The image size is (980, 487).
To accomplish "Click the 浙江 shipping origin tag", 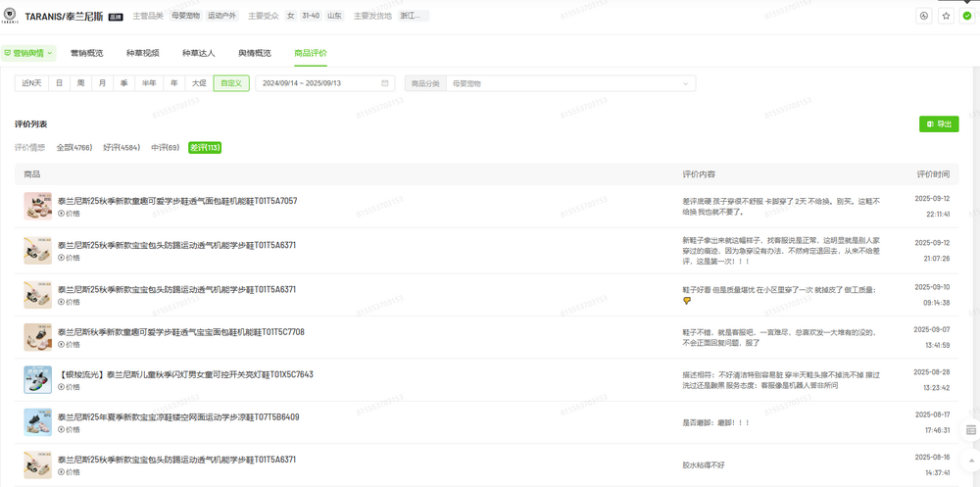I will pos(414,16).
